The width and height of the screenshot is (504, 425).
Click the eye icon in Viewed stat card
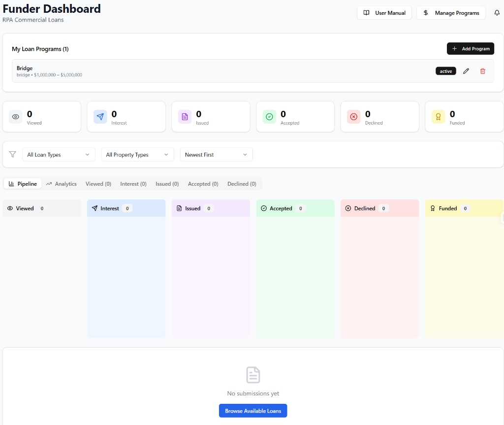point(15,117)
